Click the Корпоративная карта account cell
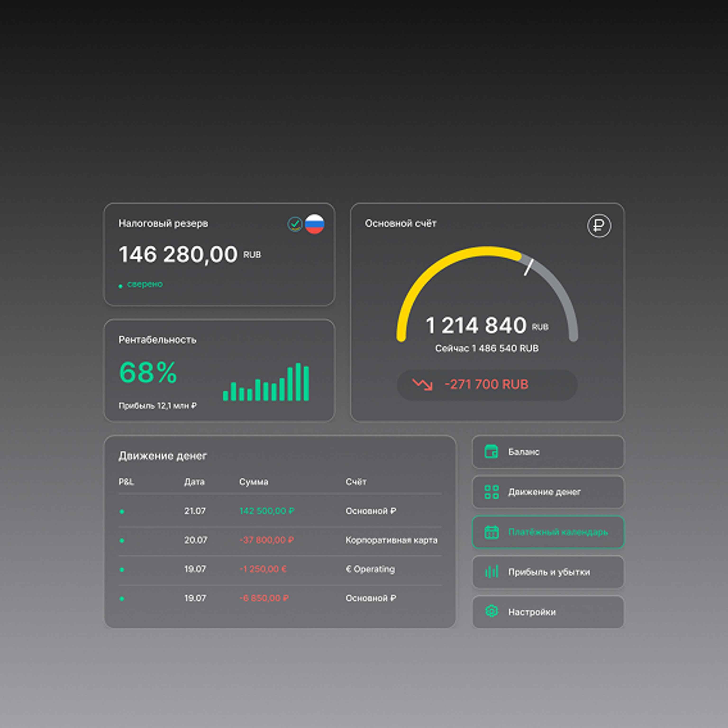Image resolution: width=728 pixels, height=728 pixels. (391, 540)
